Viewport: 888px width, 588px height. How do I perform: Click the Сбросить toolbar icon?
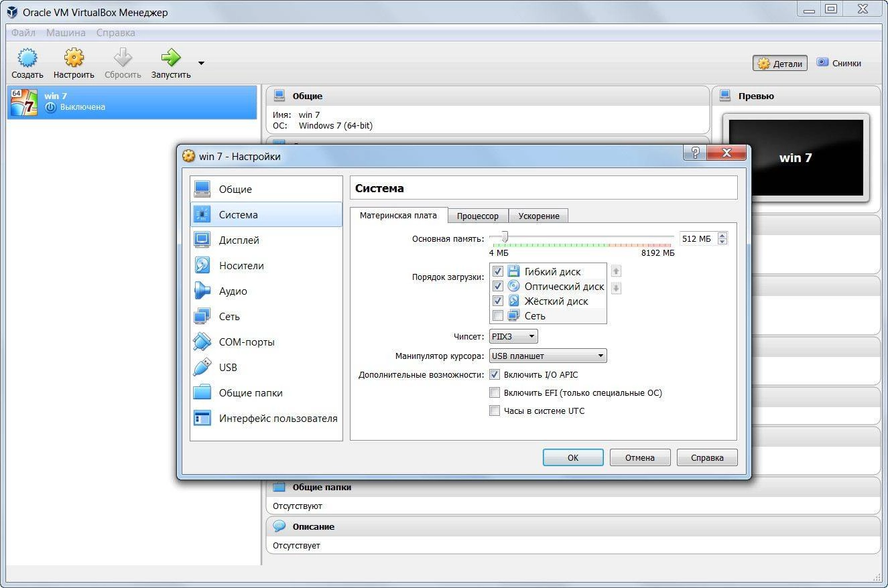click(x=123, y=58)
